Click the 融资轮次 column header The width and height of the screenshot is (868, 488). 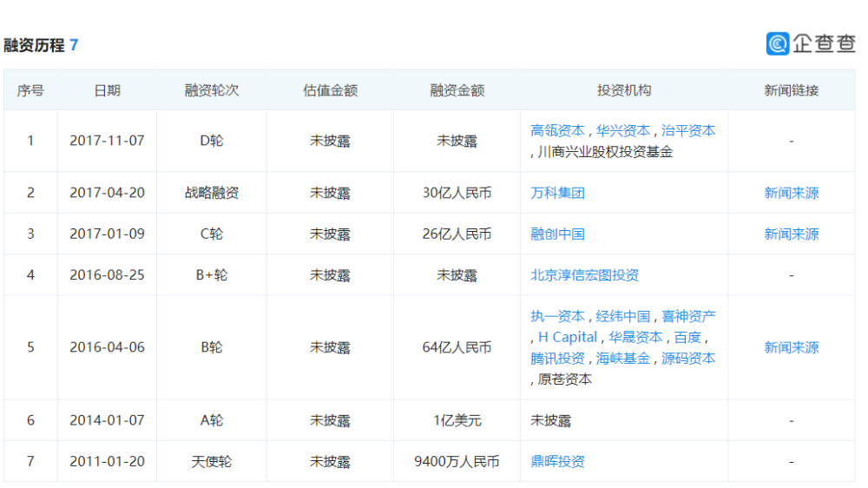pos(212,90)
